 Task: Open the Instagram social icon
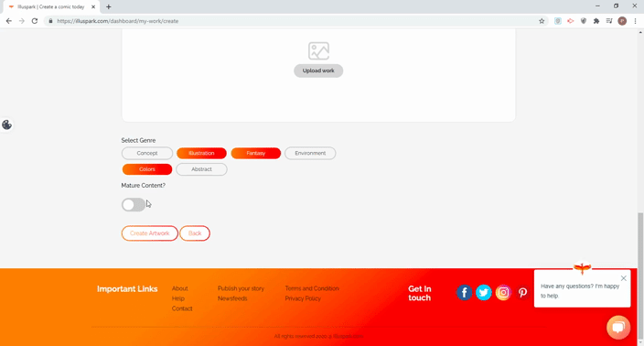pyautogui.click(x=503, y=293)
